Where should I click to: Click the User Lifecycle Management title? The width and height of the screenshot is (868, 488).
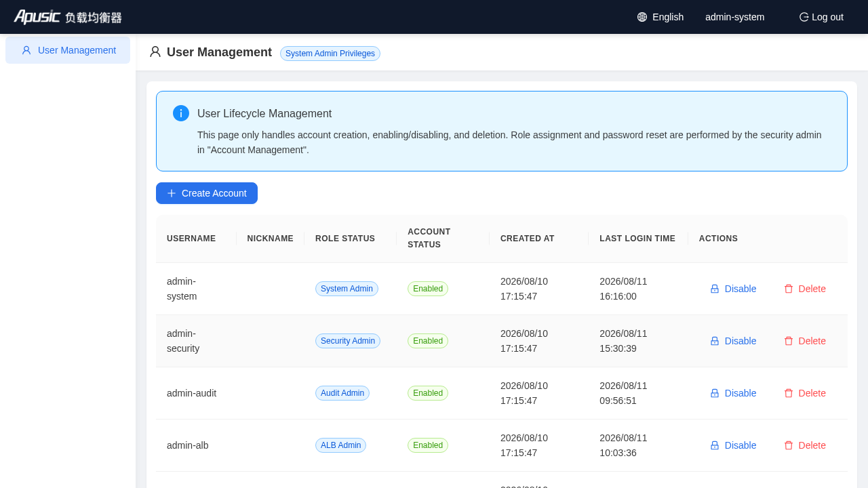pyautogui.click(x=264, y=113)
